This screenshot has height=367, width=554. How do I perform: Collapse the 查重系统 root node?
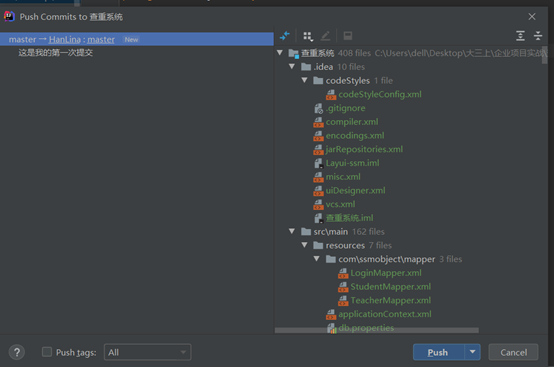280,53
